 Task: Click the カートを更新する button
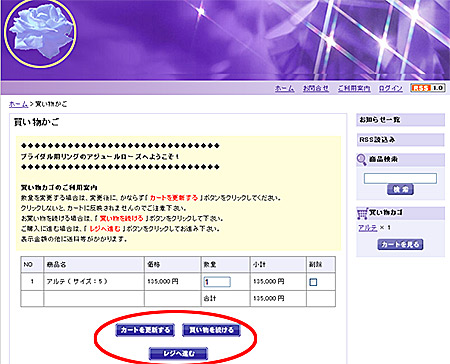(x=145, y=330)
